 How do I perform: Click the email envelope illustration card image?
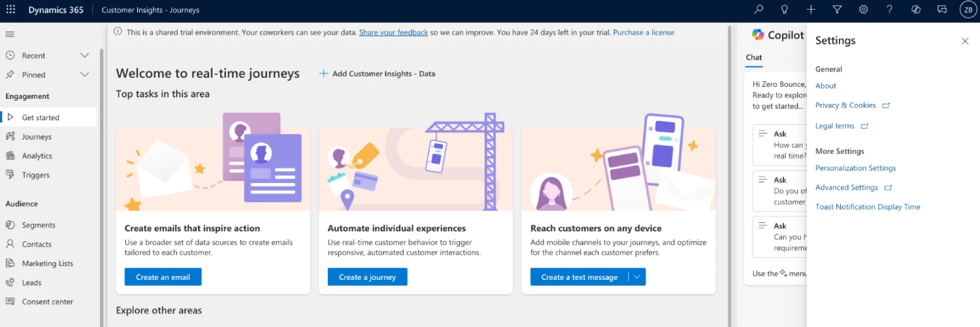tap(213, 162)
